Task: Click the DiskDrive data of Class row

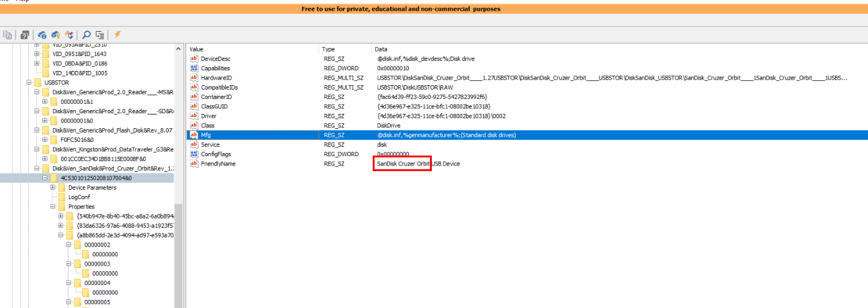Action: 389,126
